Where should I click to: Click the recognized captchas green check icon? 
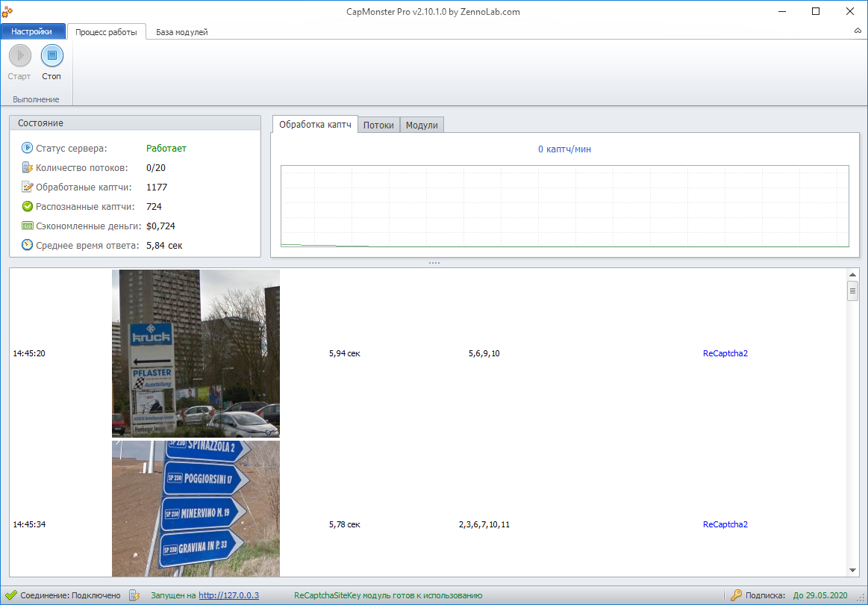point(28,206)
